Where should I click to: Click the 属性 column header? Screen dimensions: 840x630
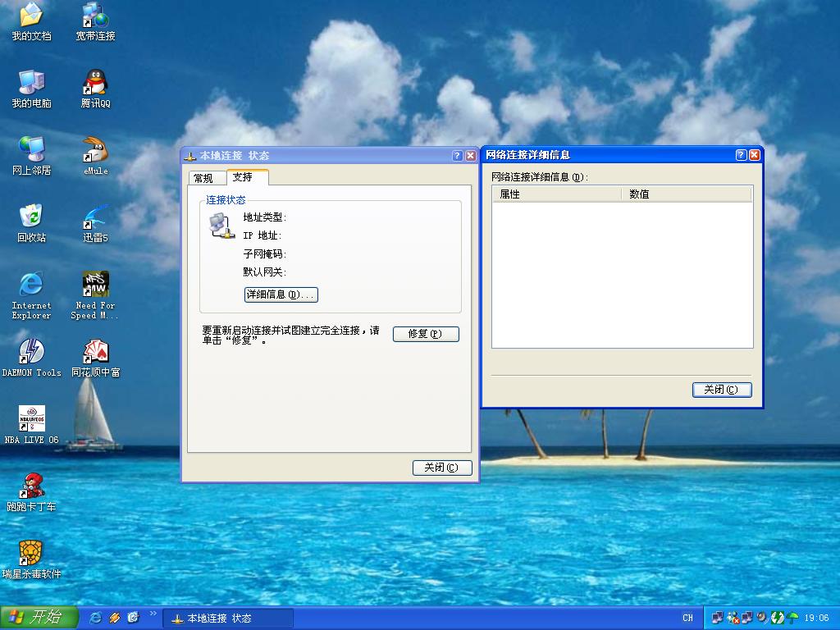[556, 194]
